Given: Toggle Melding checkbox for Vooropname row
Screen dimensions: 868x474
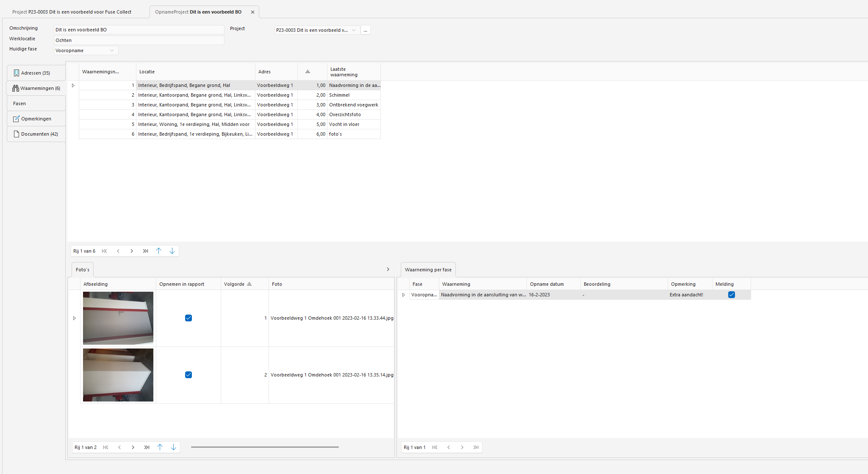Looking at the screenshot, I should tap(732, 295).
